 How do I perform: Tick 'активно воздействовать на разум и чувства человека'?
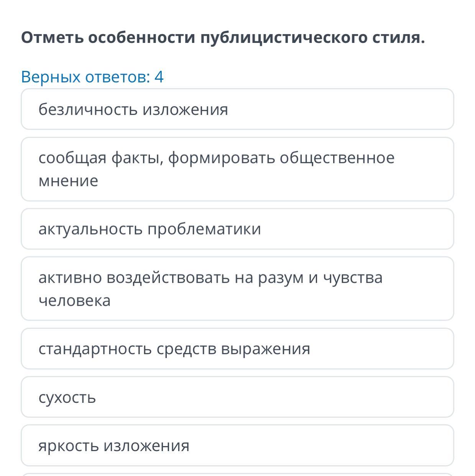tap(237, 289)
